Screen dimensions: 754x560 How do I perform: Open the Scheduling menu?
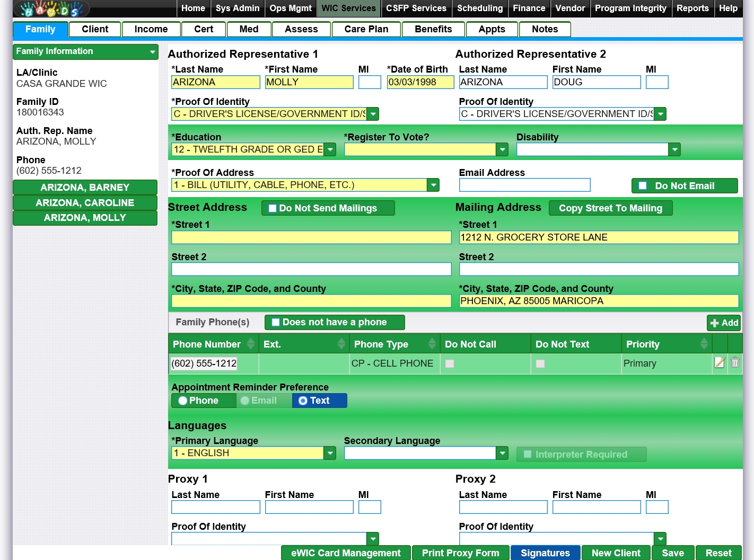[479, 8]
